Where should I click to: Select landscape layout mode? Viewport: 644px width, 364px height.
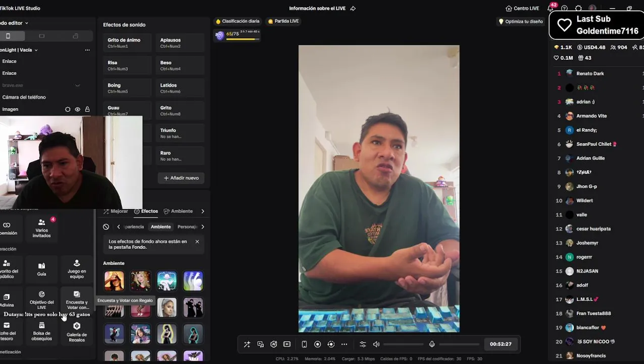tap(41, 36)
